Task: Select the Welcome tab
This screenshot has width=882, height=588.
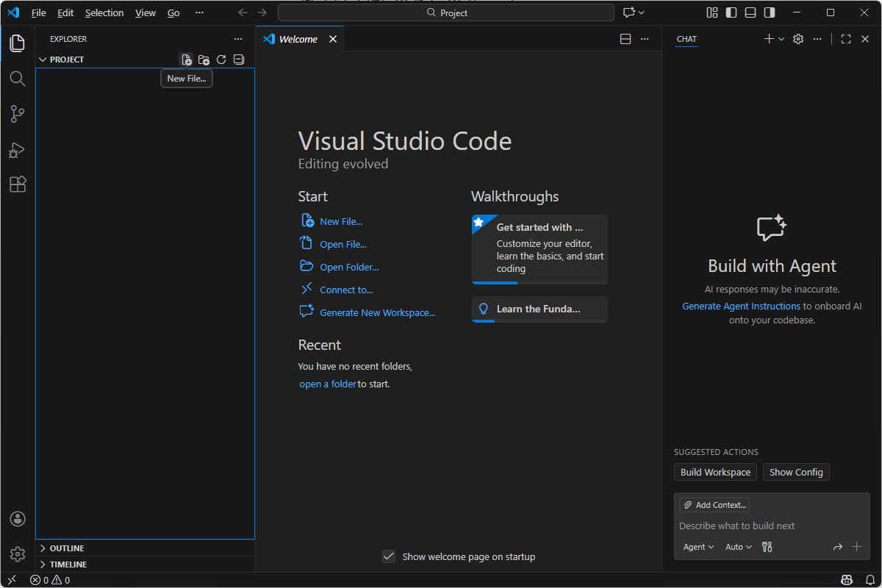Action: tap(300, 39)
